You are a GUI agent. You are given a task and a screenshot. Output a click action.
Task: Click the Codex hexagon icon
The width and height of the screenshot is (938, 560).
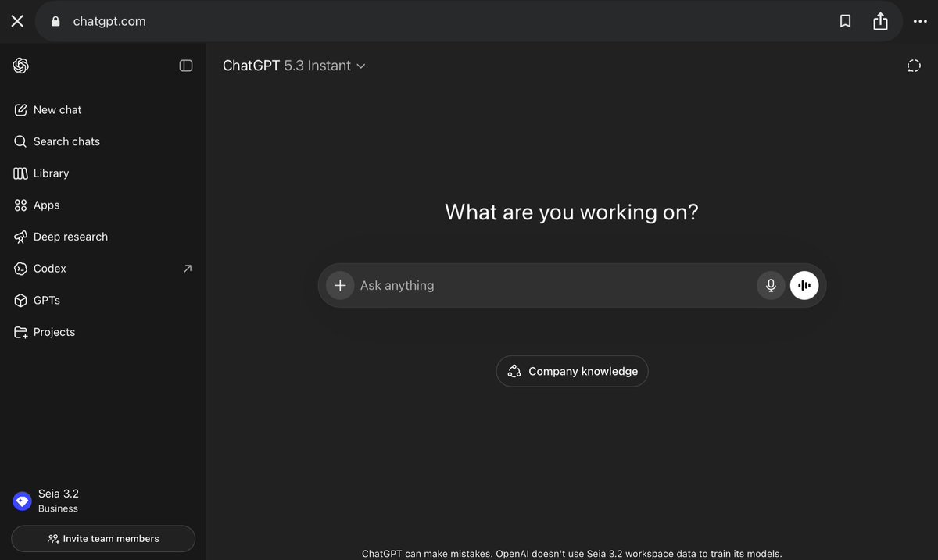click(x=20, y=269)
